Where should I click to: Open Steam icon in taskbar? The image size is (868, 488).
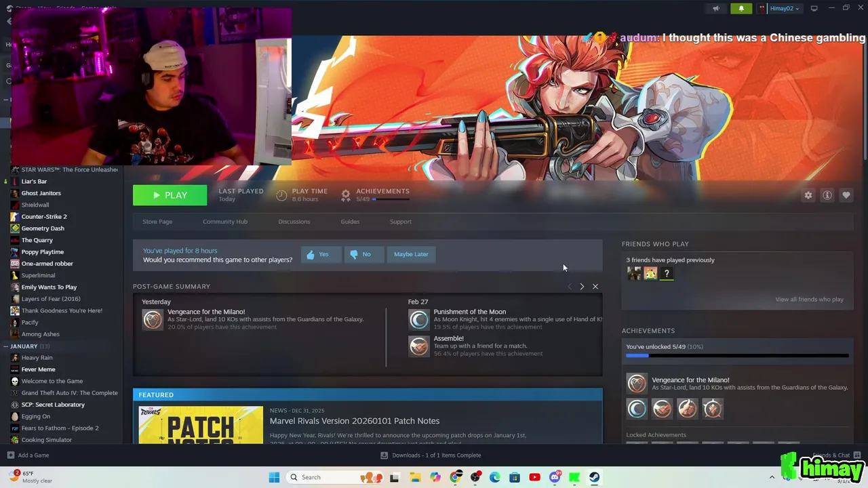594,477
